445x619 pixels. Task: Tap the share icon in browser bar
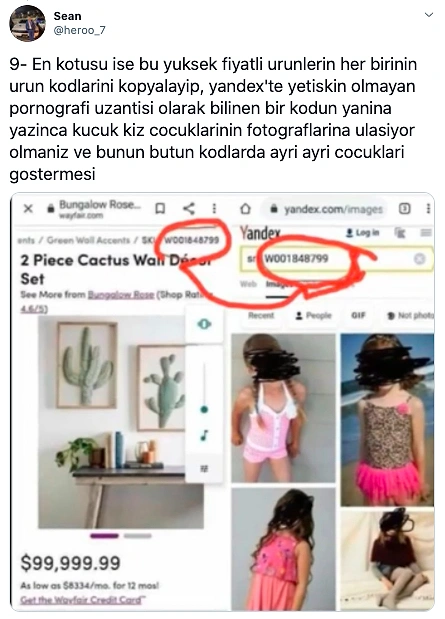pyautogui.click(x=189, y=208)
